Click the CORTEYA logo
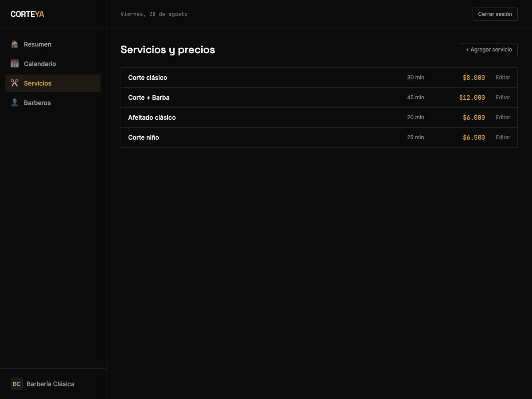 (27, 14)
